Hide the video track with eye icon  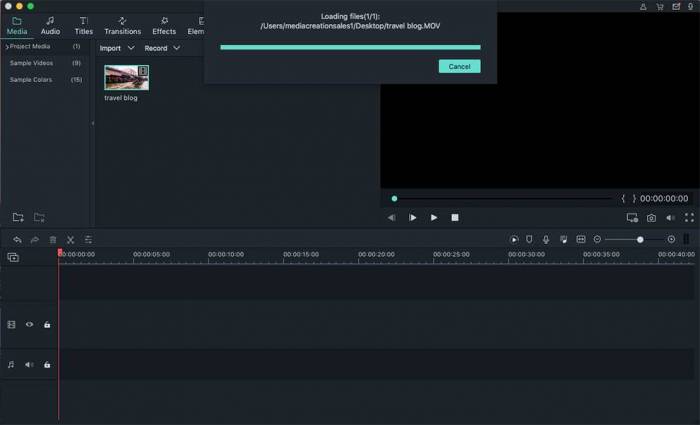click(29, 324)
